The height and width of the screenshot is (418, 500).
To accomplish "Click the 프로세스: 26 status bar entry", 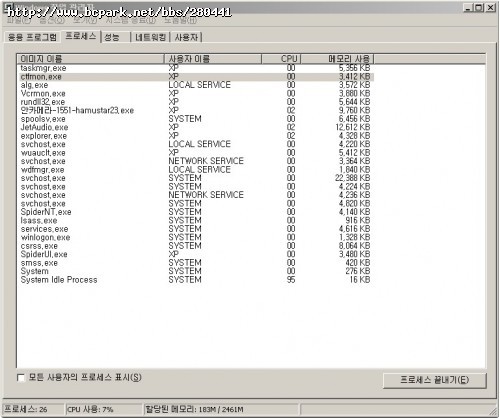I will pos(33,409).
